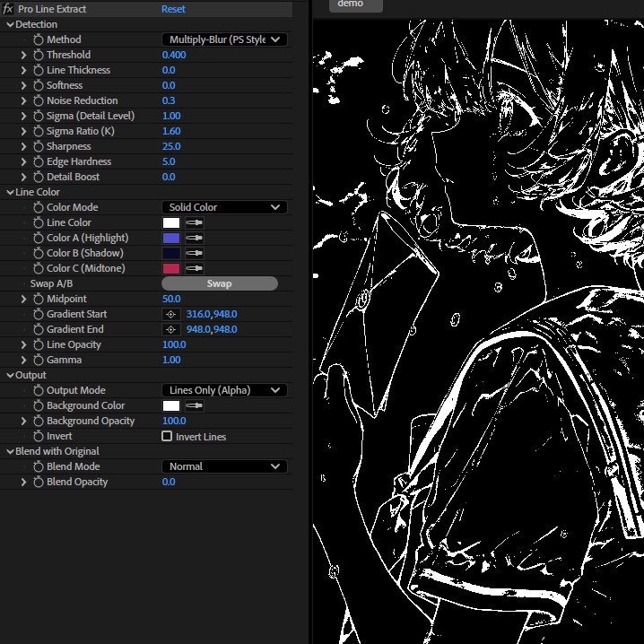Toggle the Color C (Midtone) stopwatch keyframing
Viewport: 644px width, 644px height.
coord(39,268)
